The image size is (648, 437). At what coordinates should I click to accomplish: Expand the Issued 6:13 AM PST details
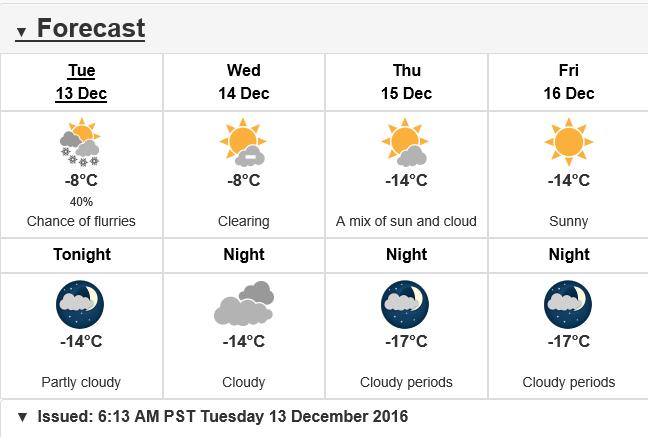coord(212,416)
